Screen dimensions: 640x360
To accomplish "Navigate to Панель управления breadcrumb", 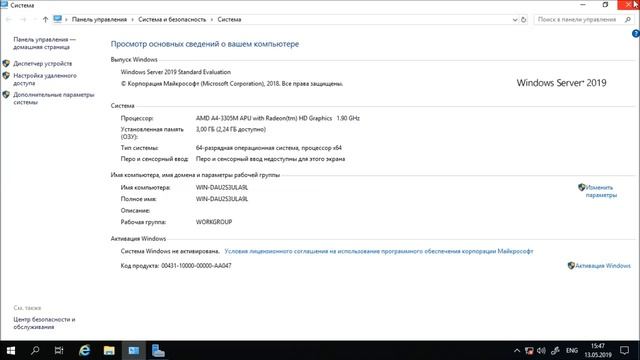I will pos(99,20).
